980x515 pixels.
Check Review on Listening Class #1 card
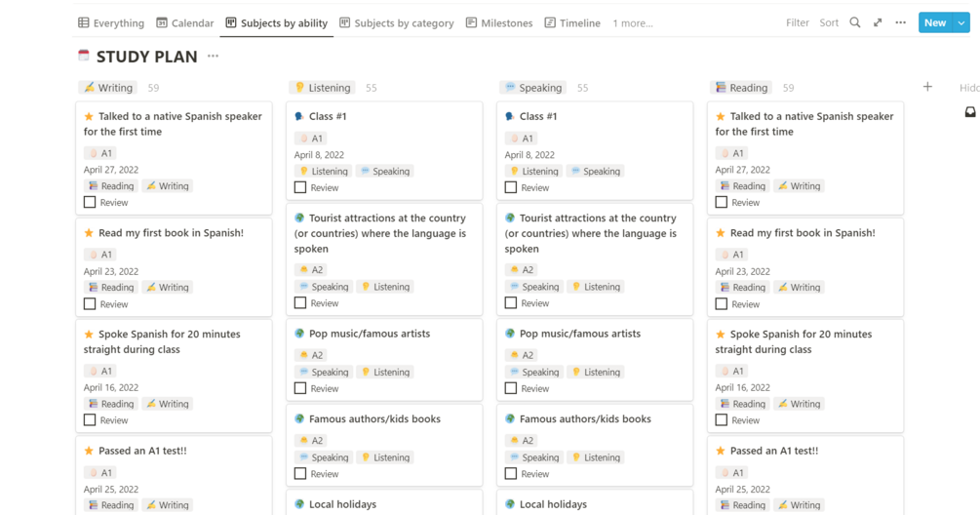300,187
